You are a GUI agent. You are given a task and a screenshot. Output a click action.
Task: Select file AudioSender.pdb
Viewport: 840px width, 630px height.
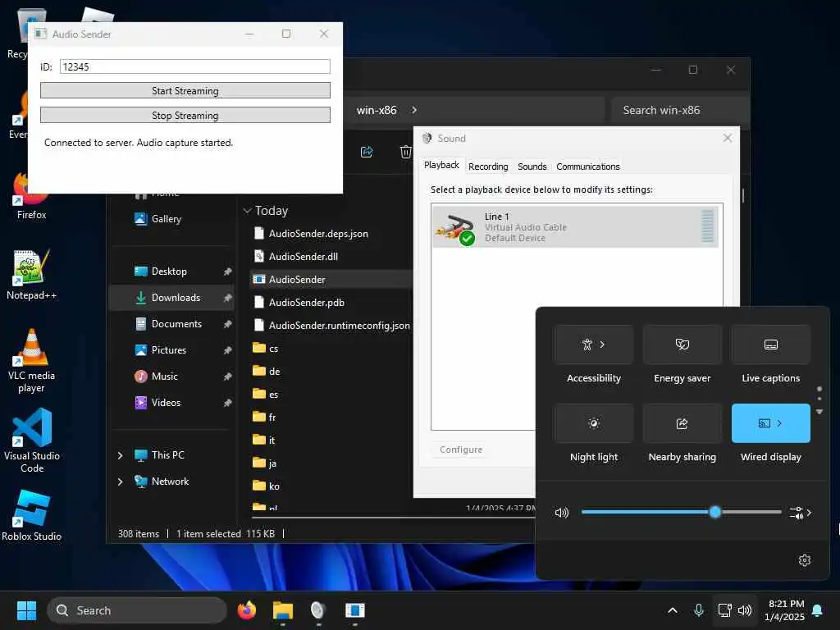pyautogui.click(x=307, y=303)
